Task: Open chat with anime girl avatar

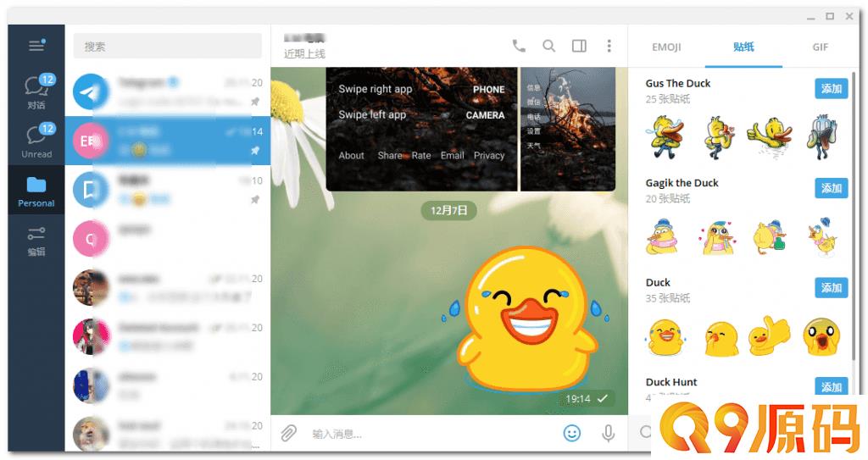Action: pos(167,336)
